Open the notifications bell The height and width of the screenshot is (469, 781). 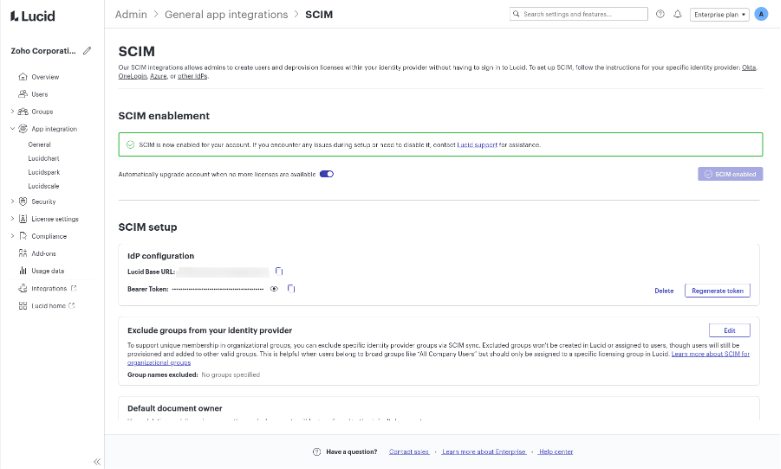click(x=677, y=14)
